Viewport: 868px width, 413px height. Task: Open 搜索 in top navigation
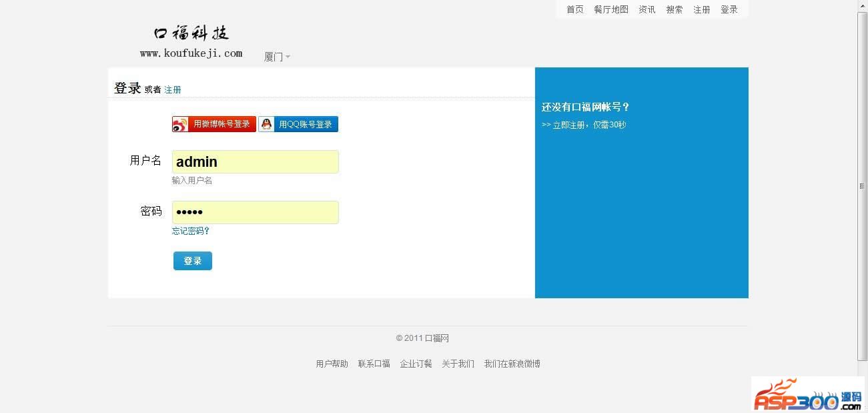point(675,9)
